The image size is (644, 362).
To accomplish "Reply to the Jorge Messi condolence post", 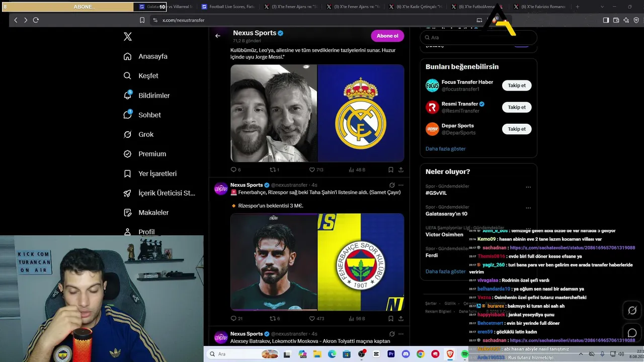I will point(235,170).
